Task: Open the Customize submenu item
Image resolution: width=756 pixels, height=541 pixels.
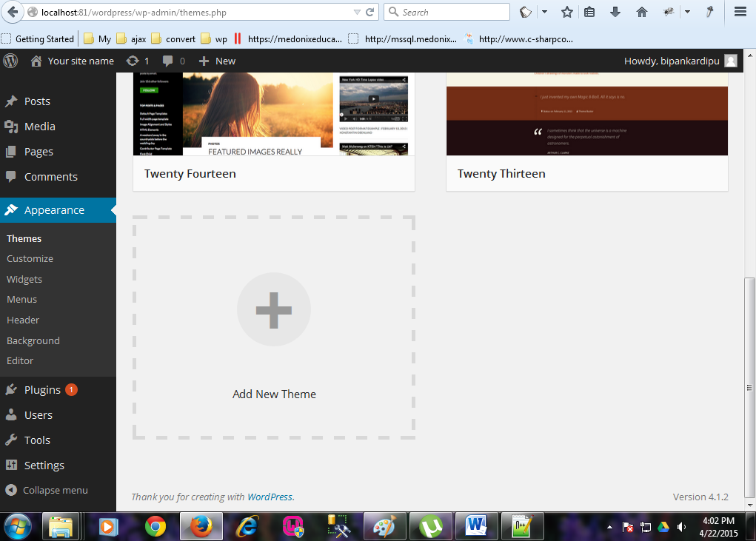Action: [30, 259]
